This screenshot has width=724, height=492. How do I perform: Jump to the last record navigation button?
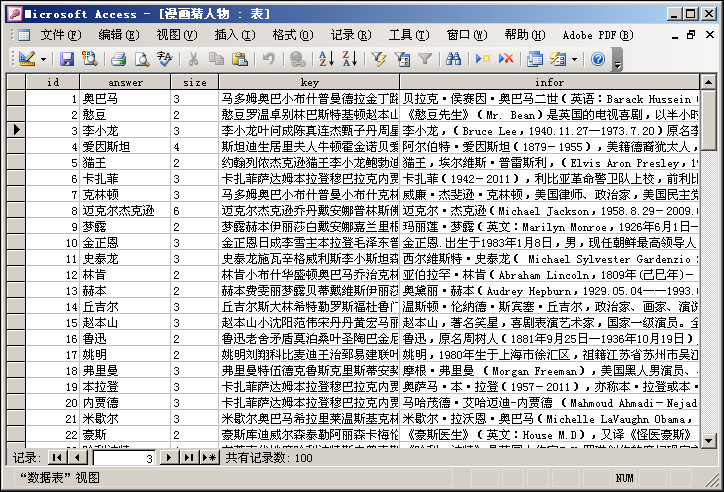189,457
